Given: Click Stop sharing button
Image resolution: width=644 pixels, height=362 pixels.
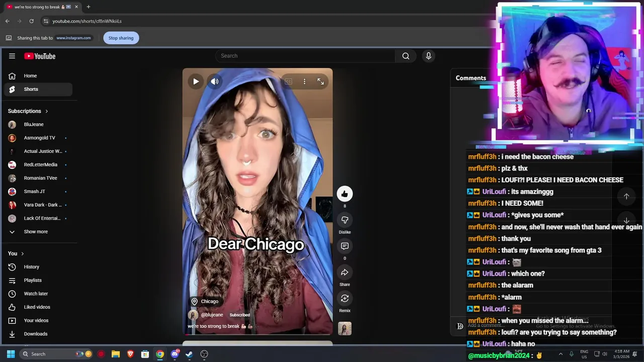Looking at the screenshot, I should pos(121,38).
